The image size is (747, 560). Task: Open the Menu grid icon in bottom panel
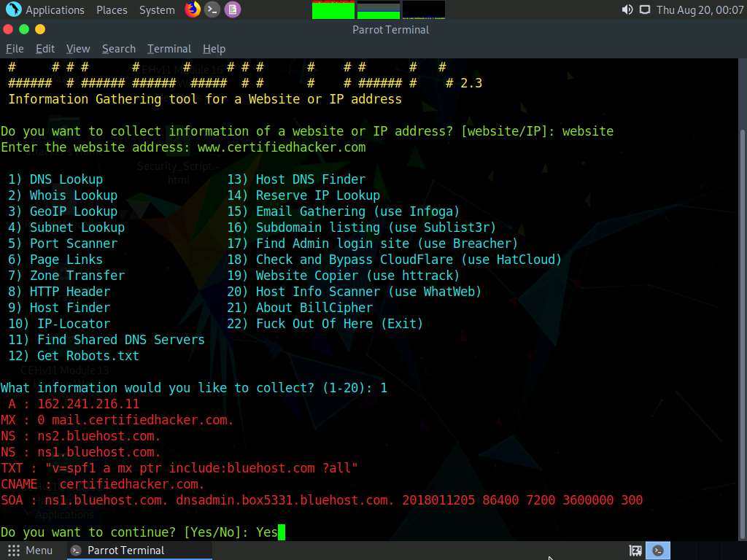coord(14,551)
